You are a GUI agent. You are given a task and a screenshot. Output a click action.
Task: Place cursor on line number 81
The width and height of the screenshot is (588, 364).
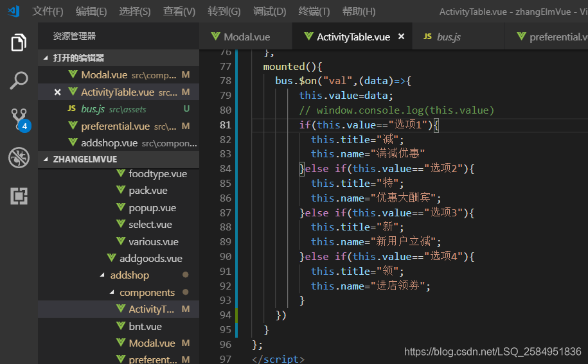[x=226, y=125]
